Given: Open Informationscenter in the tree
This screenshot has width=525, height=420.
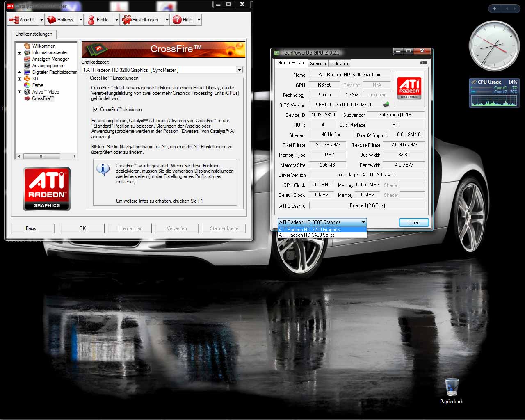Looking at the screenshot, I should click(50, 52).
